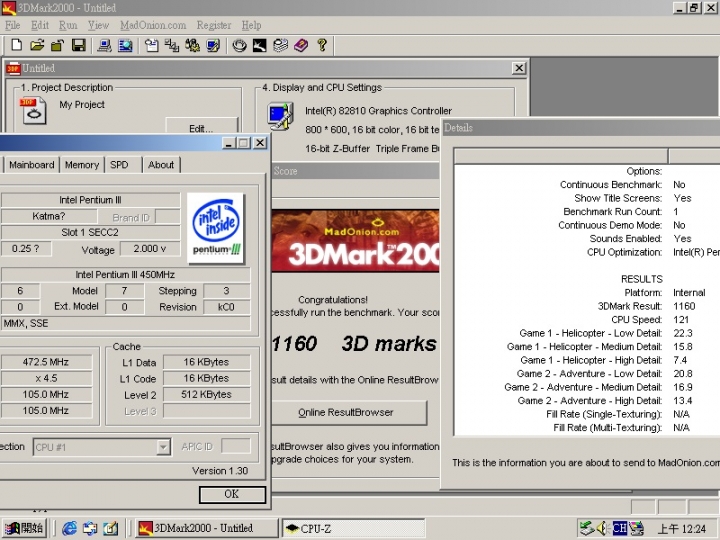
Task: Click the Edit... button under Project Description
Action: [x=201, y=127]
